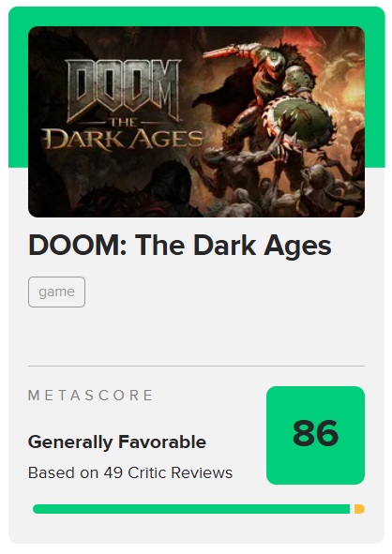392x554 pixels.
Task: Click the metallic DOOM logo in the artwork
Action: 123,89
